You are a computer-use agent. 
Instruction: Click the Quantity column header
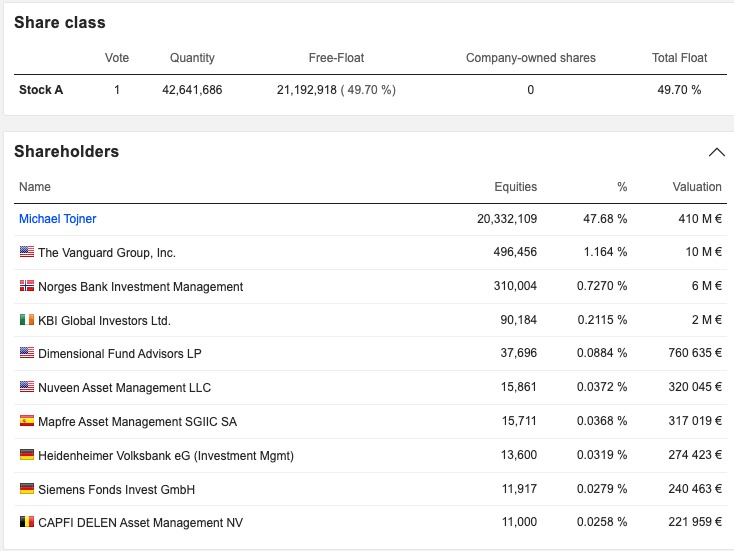(192, 58)
